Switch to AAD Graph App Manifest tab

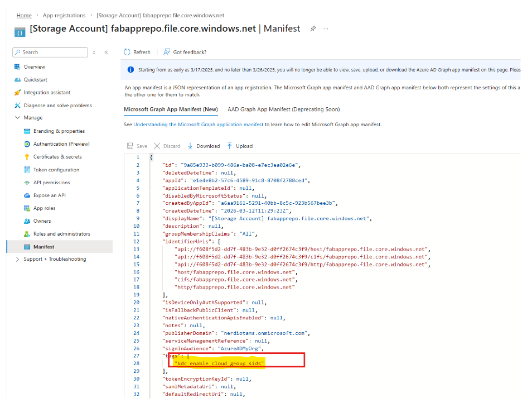point(283,109)
